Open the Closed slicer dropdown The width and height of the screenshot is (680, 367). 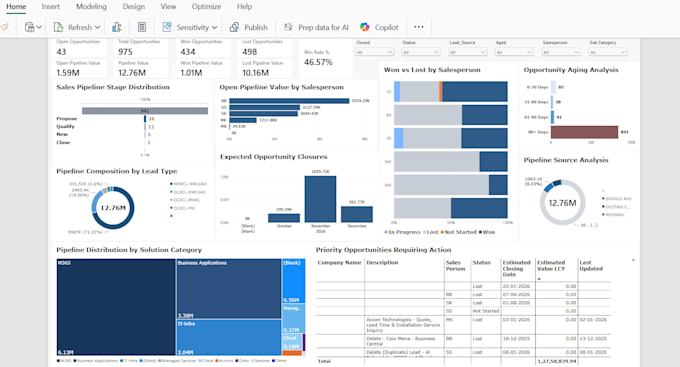[x=374, y=52]
